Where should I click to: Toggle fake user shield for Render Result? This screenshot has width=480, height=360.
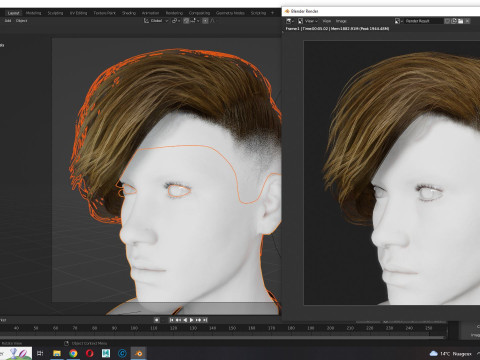pyautogui.click(x=447, y=21)
